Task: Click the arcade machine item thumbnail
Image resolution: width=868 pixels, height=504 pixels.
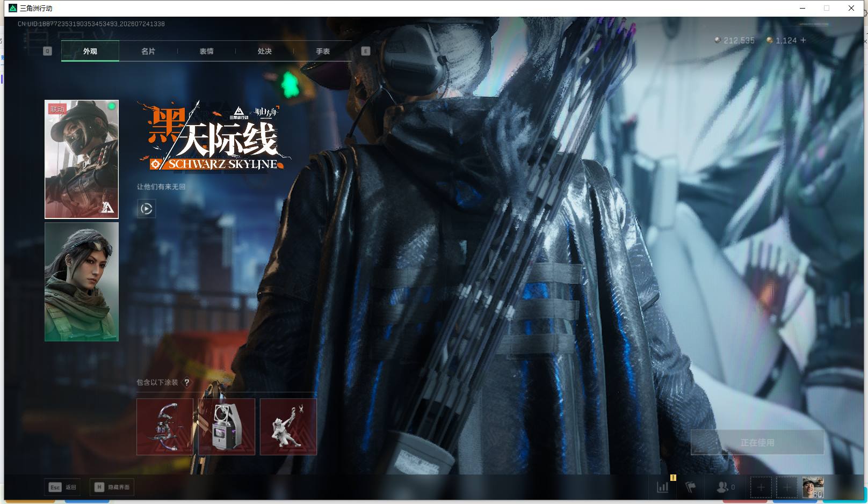Action: click(x=227, y=427)
